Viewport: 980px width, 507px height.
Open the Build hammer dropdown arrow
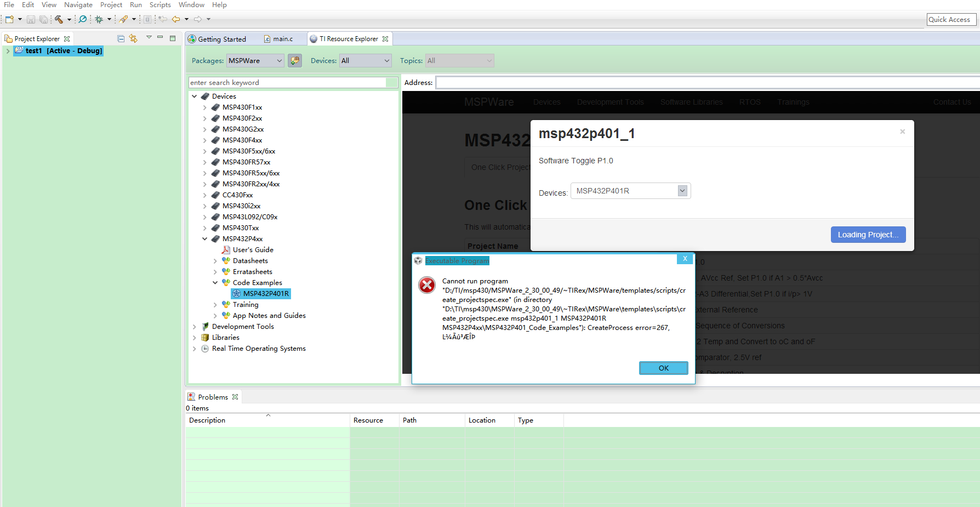pos(69,19)
